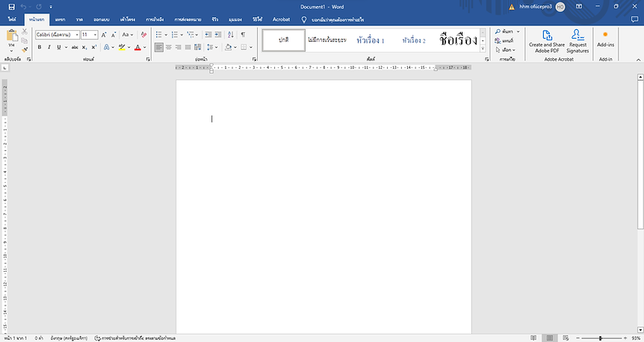The image size is (644, 342).
Task: Apply red font color
Action: point(137,47)
